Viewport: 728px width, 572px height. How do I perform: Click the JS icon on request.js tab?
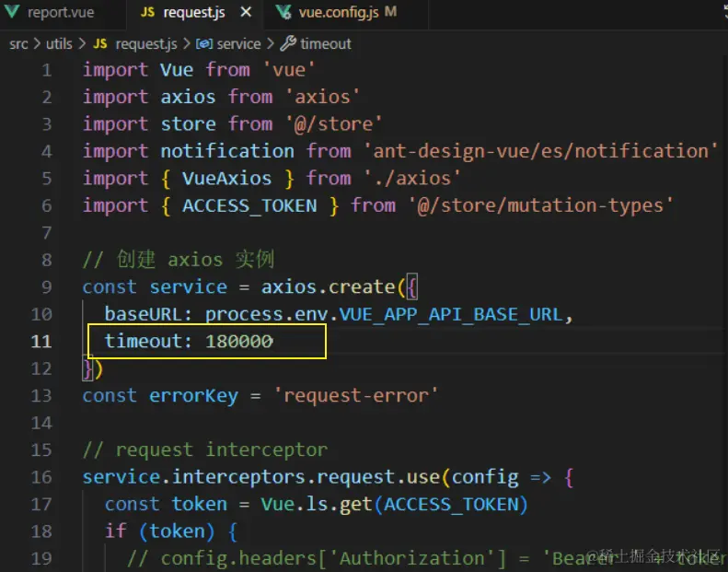point(147,12)
